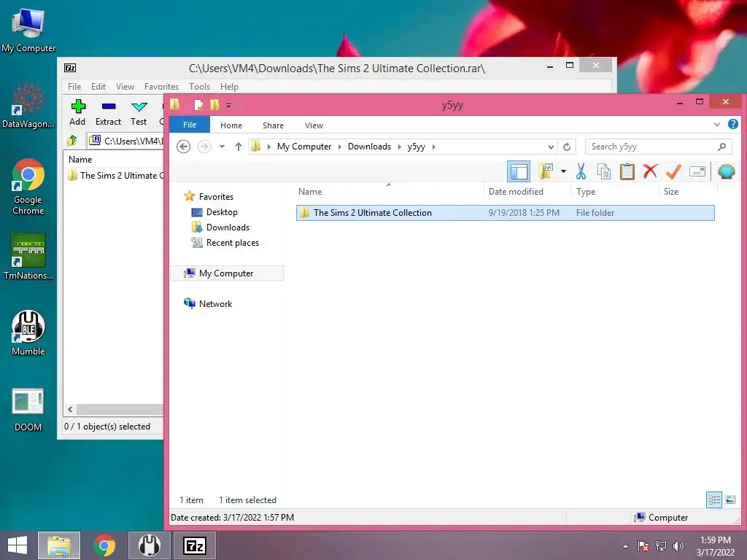Screen dimensions: 747x560
Task: Show hidden icons in the system tray
Action: [x=625, y=546]
